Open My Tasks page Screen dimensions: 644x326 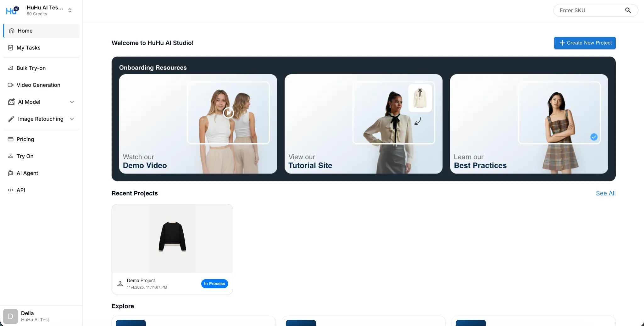pos(41,48)
